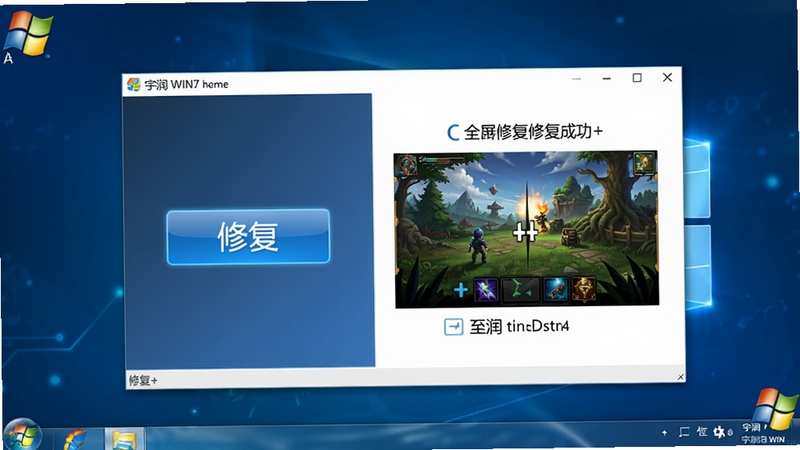Maximize the 宇润 WIN7 window
Viewport: 800px width, 450px height.
(637, 78)
